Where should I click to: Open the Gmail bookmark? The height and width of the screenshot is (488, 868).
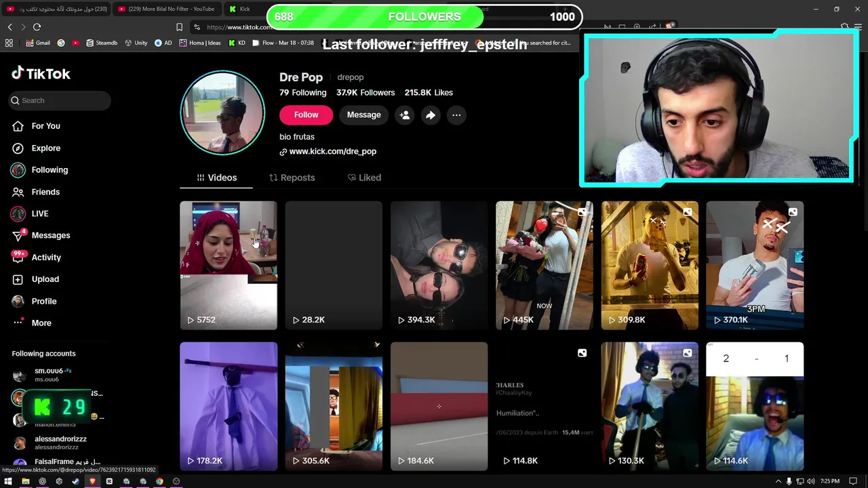(38, 43)
